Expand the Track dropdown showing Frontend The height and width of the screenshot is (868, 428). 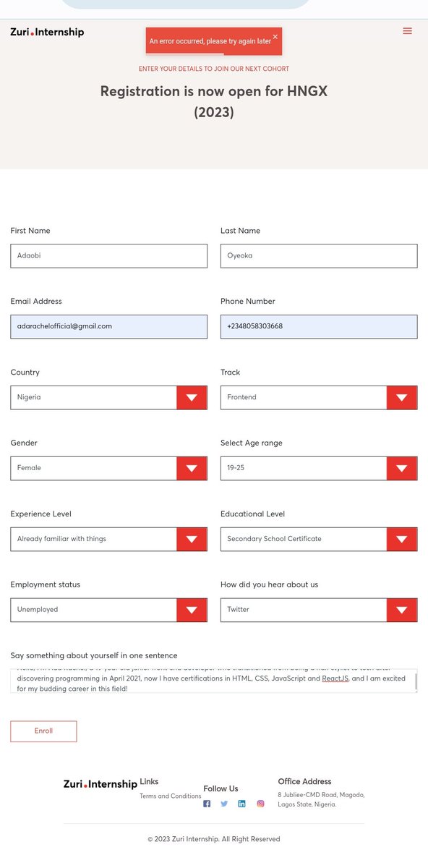[x=319, y=397]
